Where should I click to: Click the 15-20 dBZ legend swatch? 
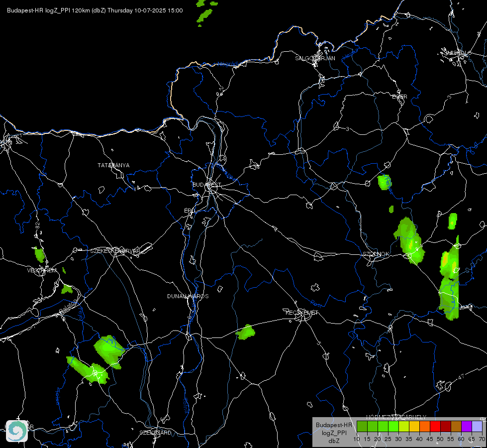point(373,426)
